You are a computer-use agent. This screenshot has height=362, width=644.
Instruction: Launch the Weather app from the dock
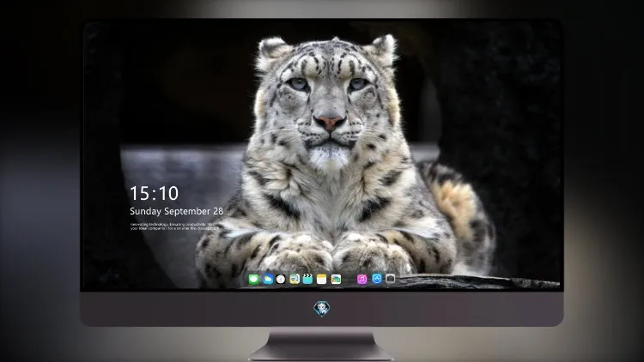pos(267,280)
